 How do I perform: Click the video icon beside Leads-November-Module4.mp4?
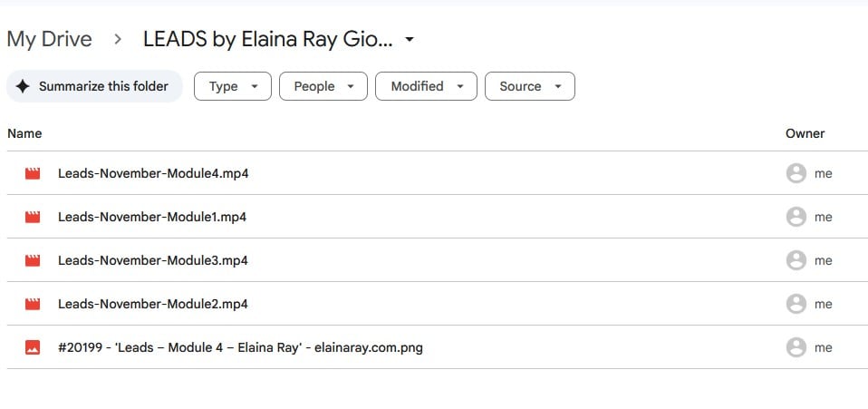(33, 173)
